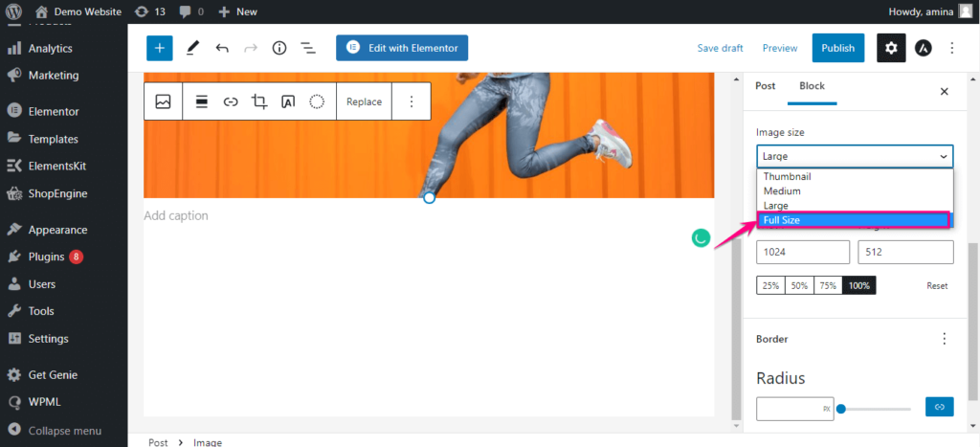Screen dimensions: 980x447
Task: Choose Full Size from the list
Action: [854, 220]
